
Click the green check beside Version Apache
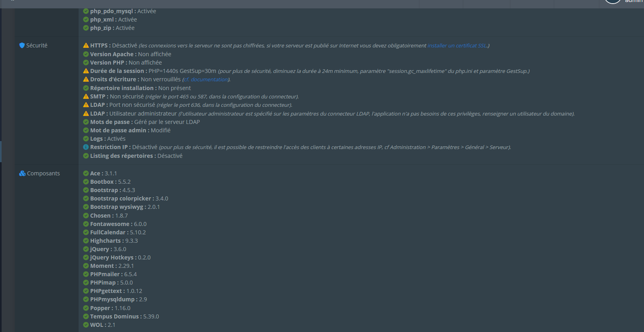click(86, 54)
